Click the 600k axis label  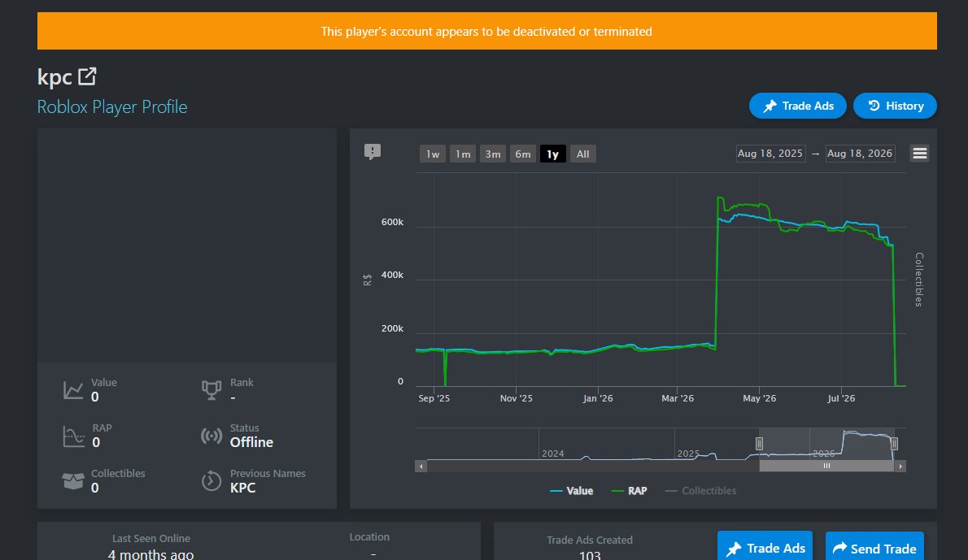point(393,222)
